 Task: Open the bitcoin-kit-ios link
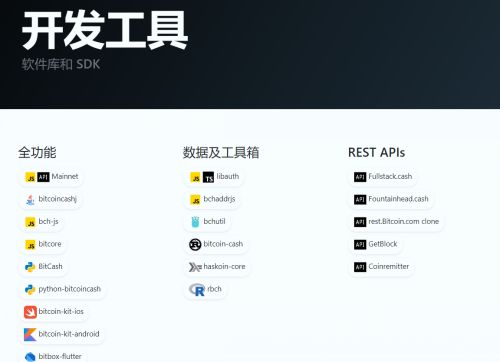[61, 311]
